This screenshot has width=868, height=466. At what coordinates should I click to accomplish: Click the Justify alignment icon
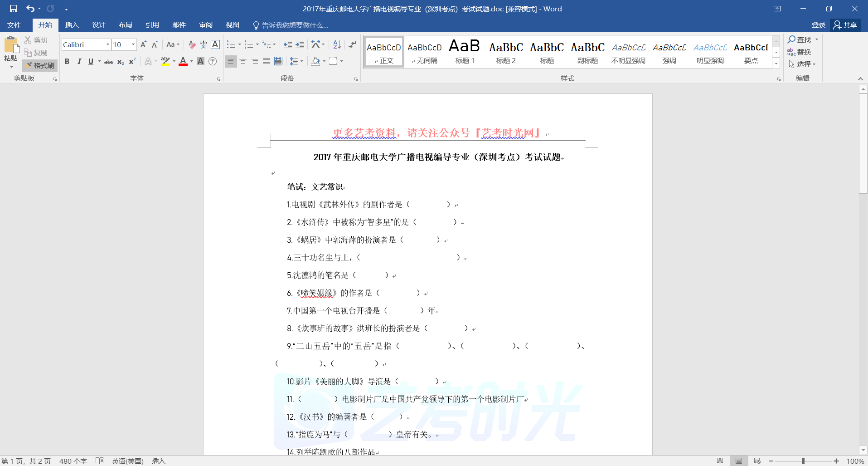267,61
